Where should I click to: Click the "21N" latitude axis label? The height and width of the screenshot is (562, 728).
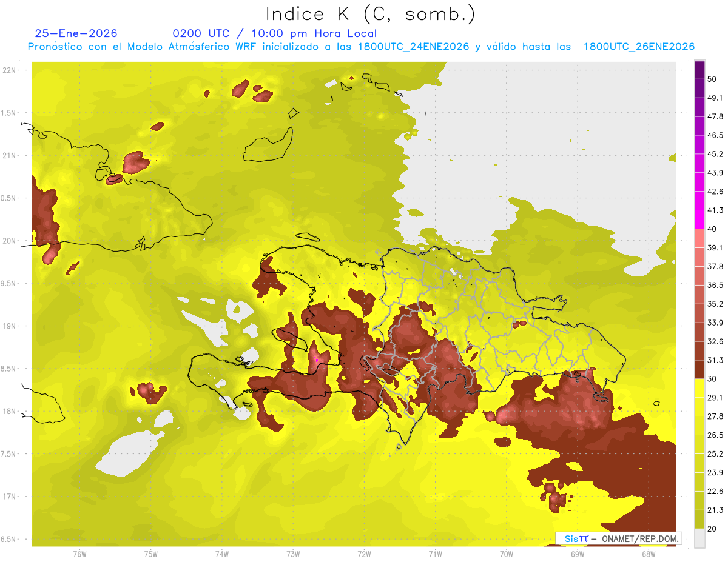tap(10, 155)
